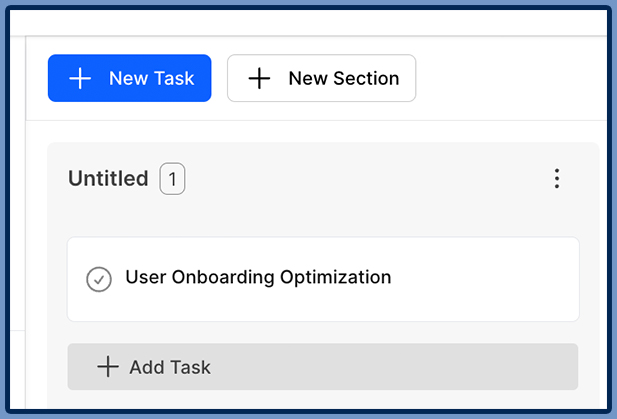Create a new section with New Section

click(321, 78)
